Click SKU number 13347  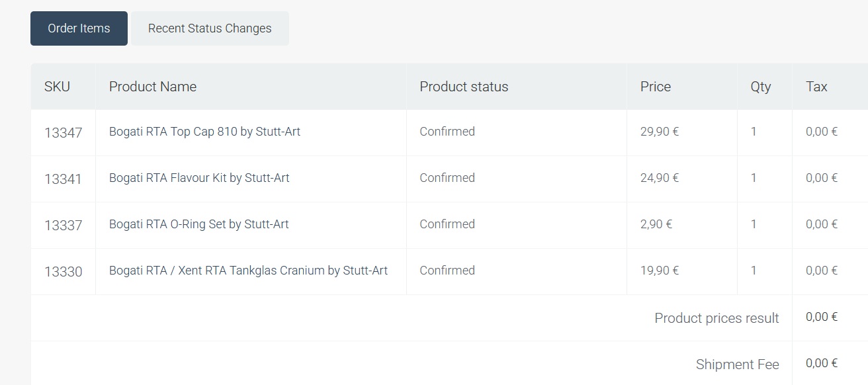[64, 133]
